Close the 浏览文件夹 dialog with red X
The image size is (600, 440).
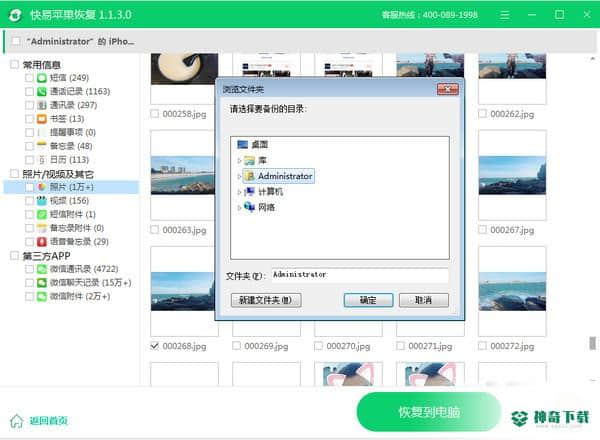(x=447, y=90)
